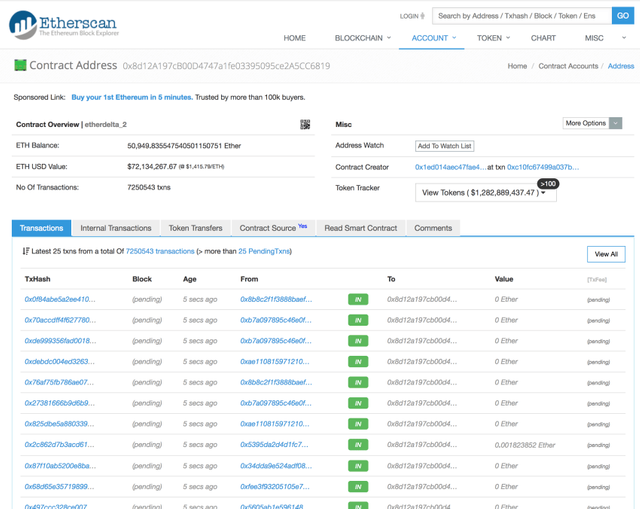Open the QR code icon for address
Viewport: 640px width, 509px height.
tap(305, 125)
